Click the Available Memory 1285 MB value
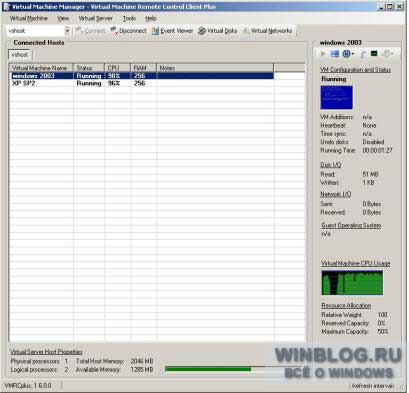The height and width of the screenshot is (393, 409). (x=142, y=370)
